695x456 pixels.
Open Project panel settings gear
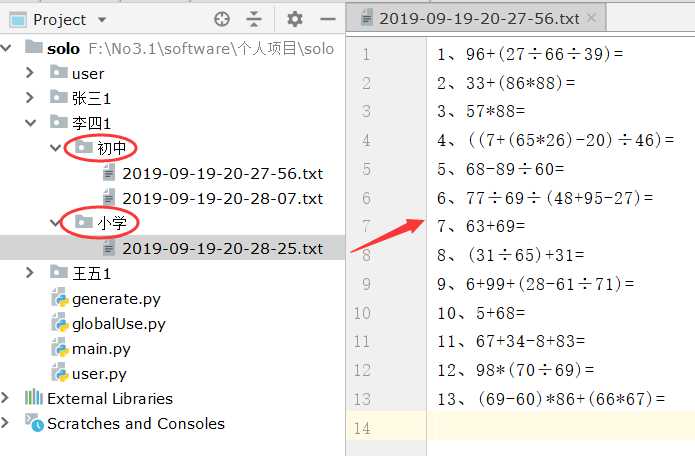(295, 19)
